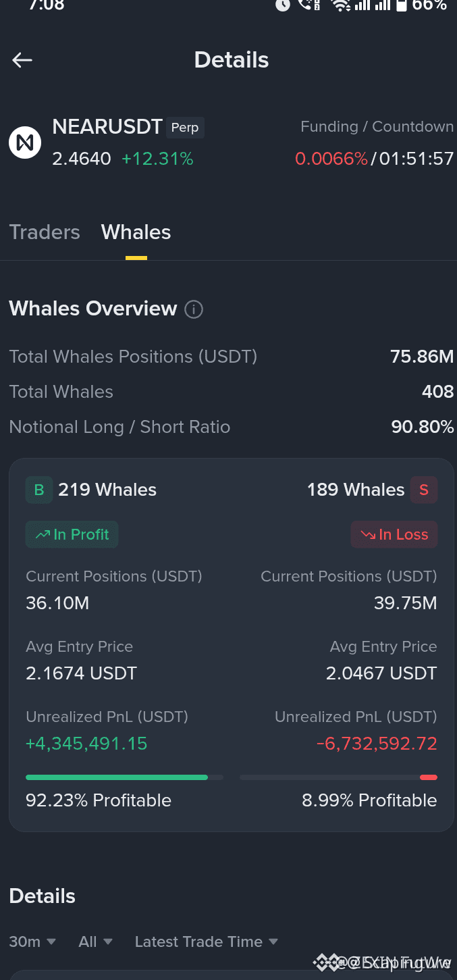Tap the back arrow icon
The width and height of the screenshot is (457, 980).
(22, 60)
